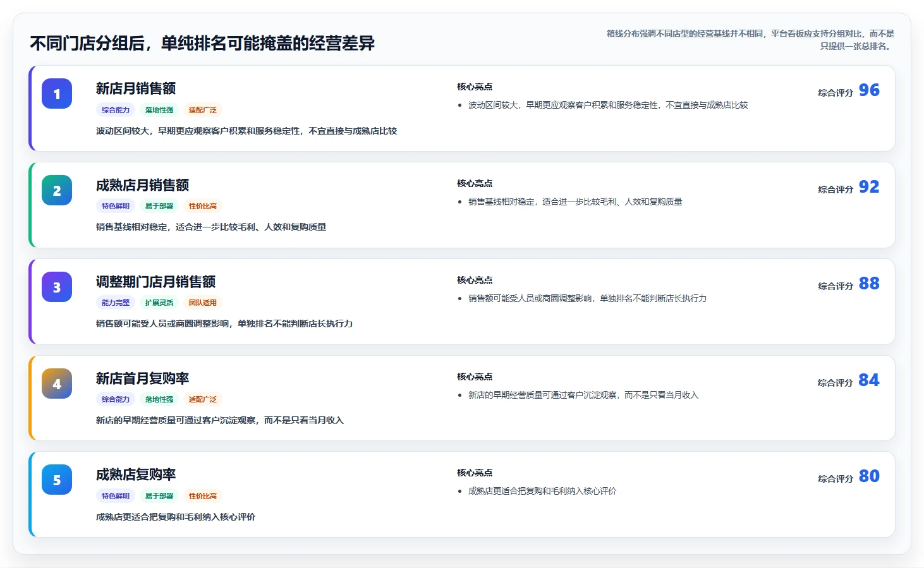Select 性价比高 tag under 成熟店月销售额
Viewport: 924px width, 568px height.
tap(203, 206)
